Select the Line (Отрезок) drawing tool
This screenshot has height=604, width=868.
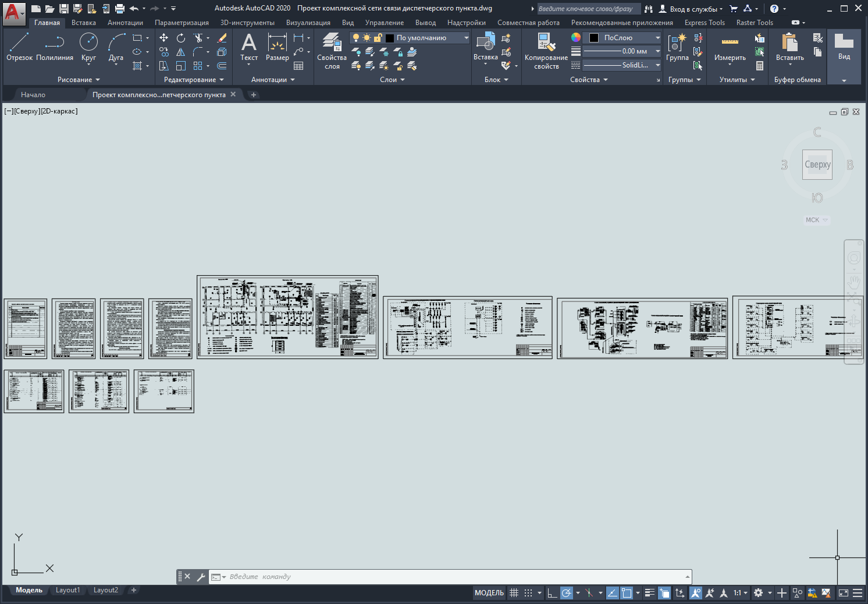[x=19, y=47]
